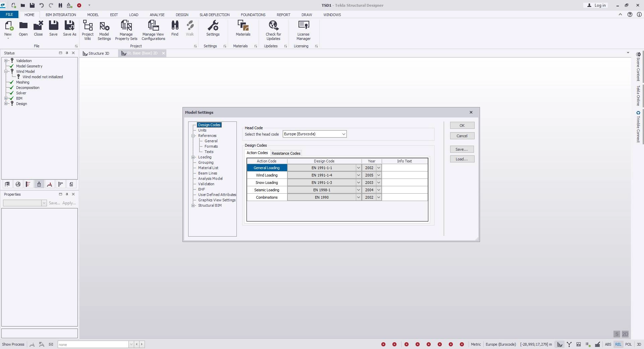The width and height of the screenshot is (644, 349).
Task: Open Model Settings from the ribbon
Action: point(104,30)
